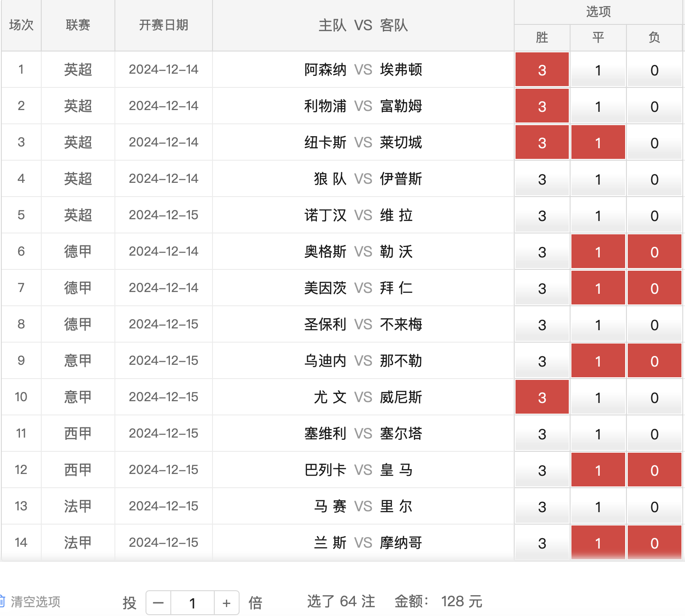685x616 pixels.
Task: Increase the bet multiplier with + button
Action: [x=227, y=603]
